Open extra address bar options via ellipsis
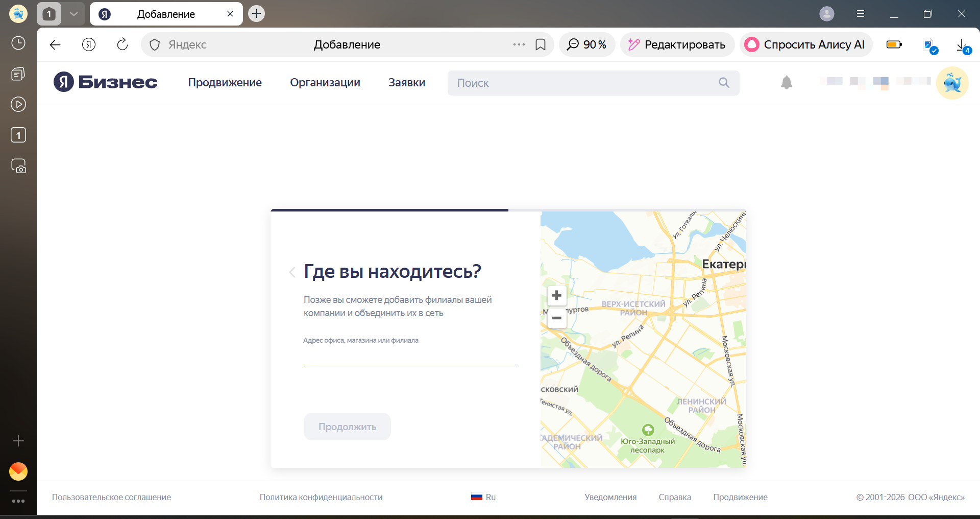The height and width of the screenshot is (519, 980). coord(519,44)
